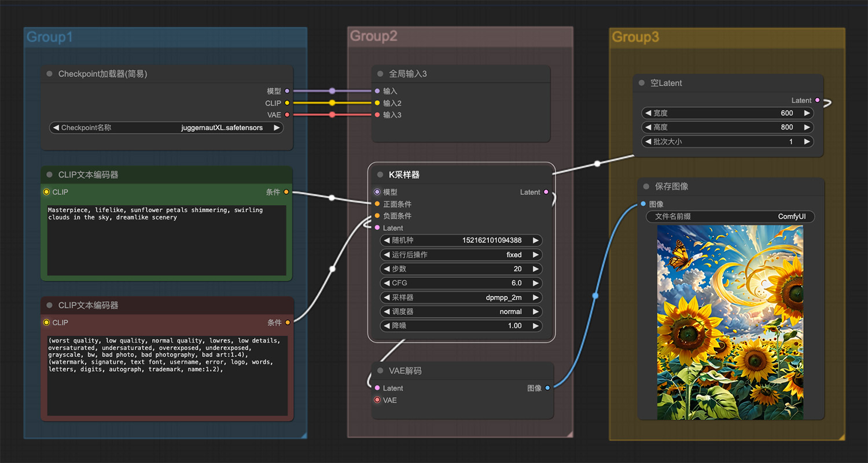Click the midpoint dot on the yellow CLIP link

332,103
